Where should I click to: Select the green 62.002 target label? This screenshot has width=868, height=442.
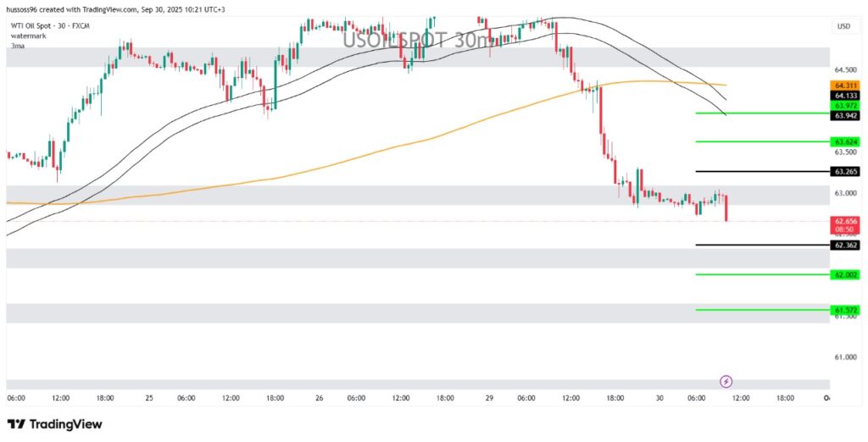[846, 274]
